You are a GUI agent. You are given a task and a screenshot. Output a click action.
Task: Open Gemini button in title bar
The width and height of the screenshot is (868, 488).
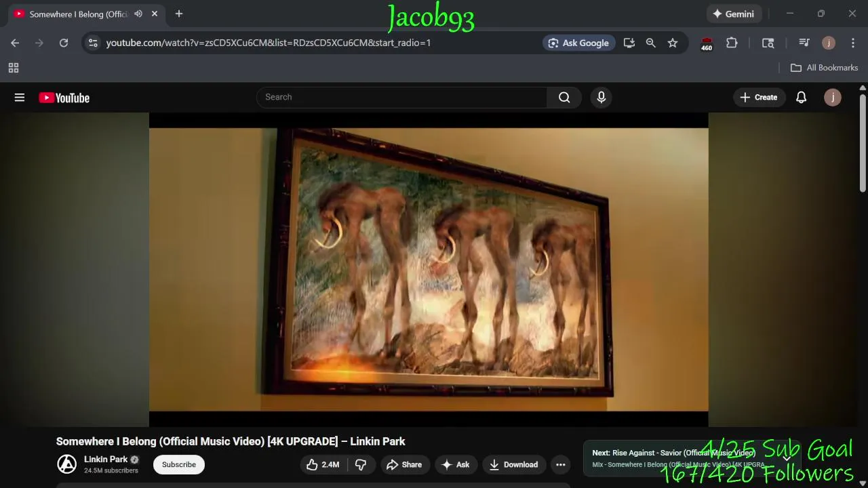733,14
